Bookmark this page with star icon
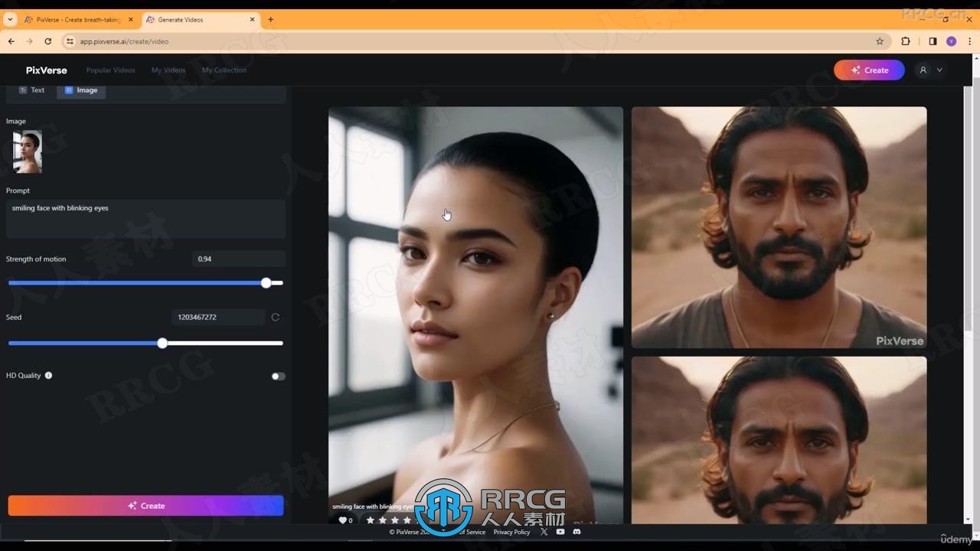Viewport: 980px width, 551px height. pyautogui.click(x=880, y=41)
